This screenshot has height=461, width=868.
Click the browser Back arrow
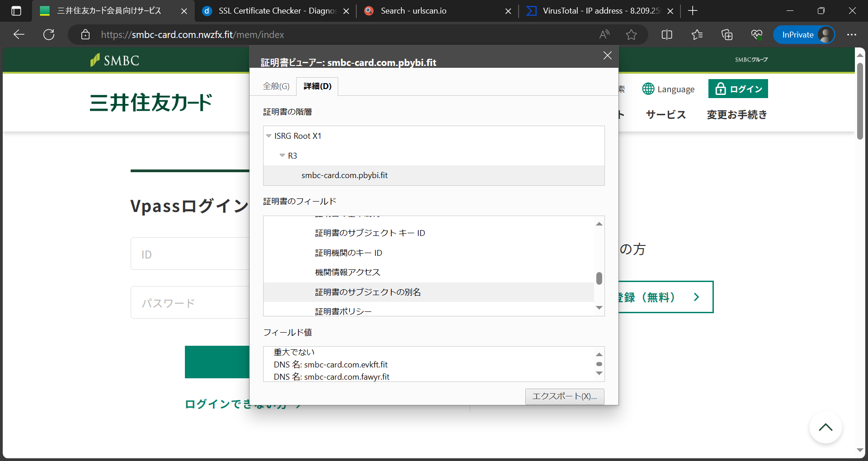19,34
